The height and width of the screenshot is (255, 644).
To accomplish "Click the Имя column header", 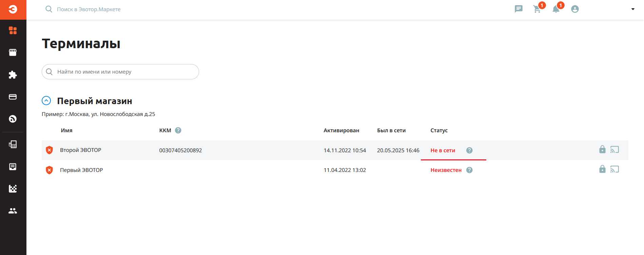I will (67, 130).
